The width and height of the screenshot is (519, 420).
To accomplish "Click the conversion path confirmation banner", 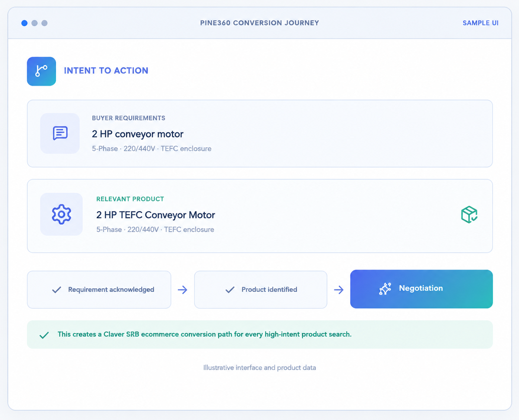I will tap(260, 334).
